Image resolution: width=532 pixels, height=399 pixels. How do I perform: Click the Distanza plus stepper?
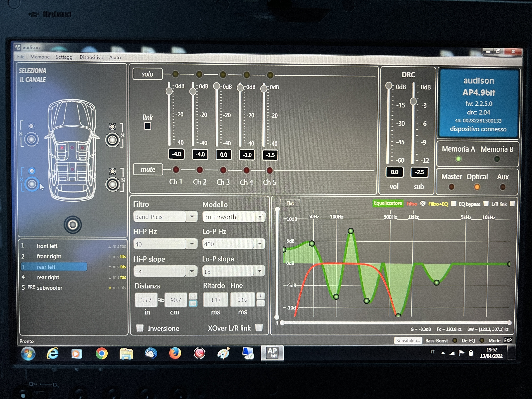(193, 296)
